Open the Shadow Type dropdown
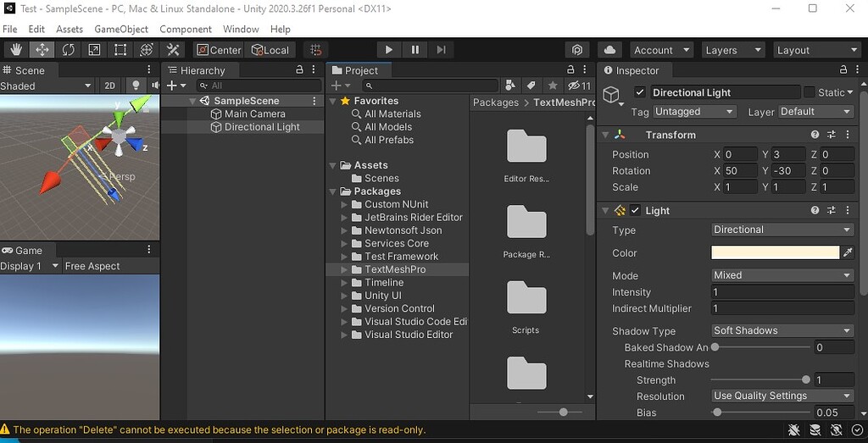 coord(782,330)
